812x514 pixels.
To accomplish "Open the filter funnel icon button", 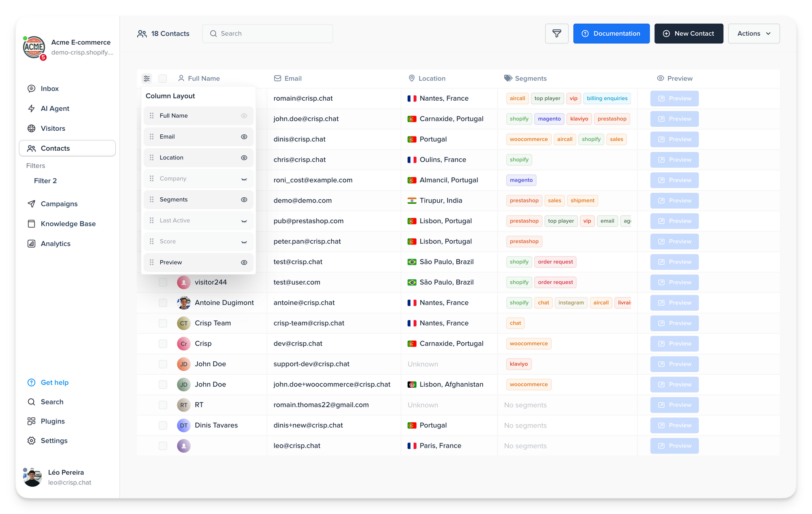I will 557,34.
